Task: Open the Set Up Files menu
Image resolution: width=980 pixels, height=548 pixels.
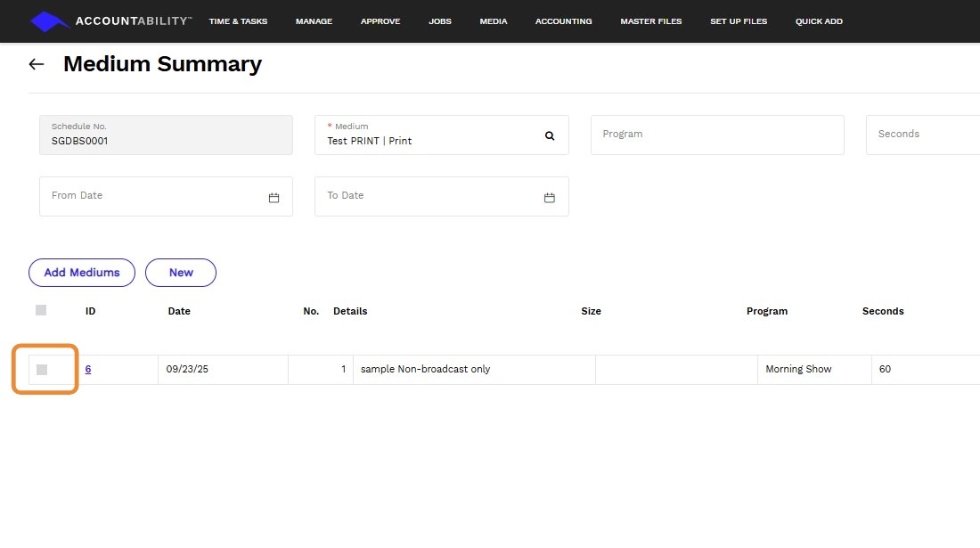Action: 739,21
